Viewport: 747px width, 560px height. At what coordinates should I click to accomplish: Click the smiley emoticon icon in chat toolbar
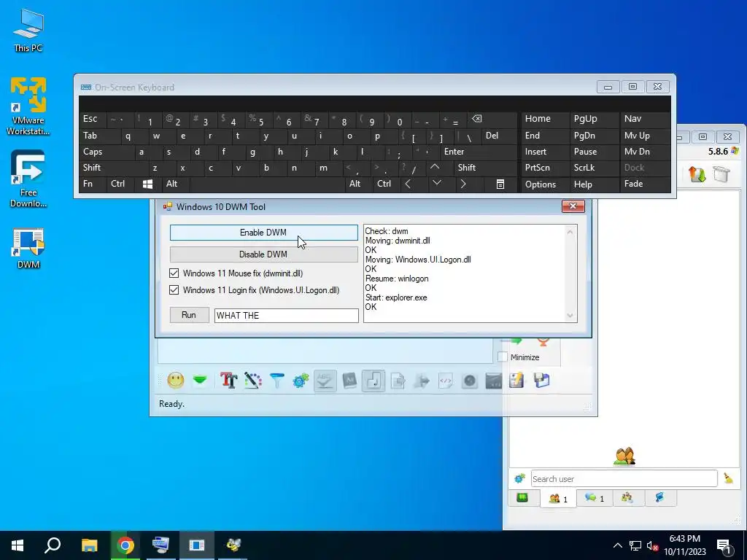[x=176, y=380]
